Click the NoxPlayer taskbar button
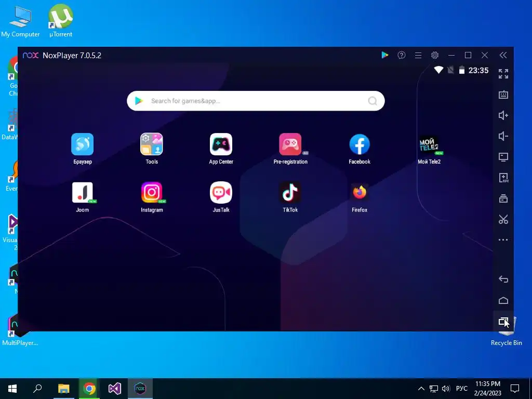532x399 pixels. [x=140, y=389]
